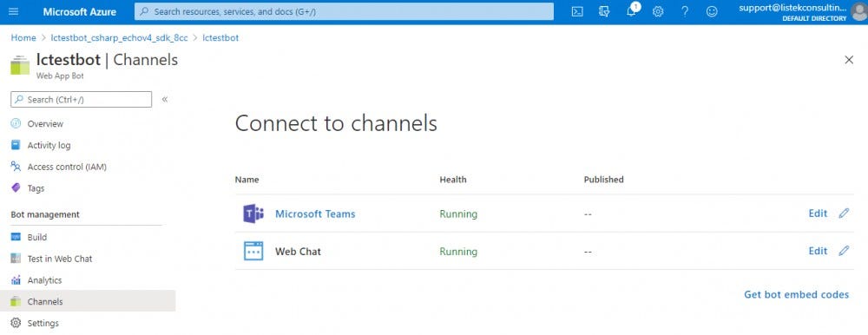This screenshot has width=868, height=335.
Task: Click the Web Chat channel name
Action: (x=298, y=252)
